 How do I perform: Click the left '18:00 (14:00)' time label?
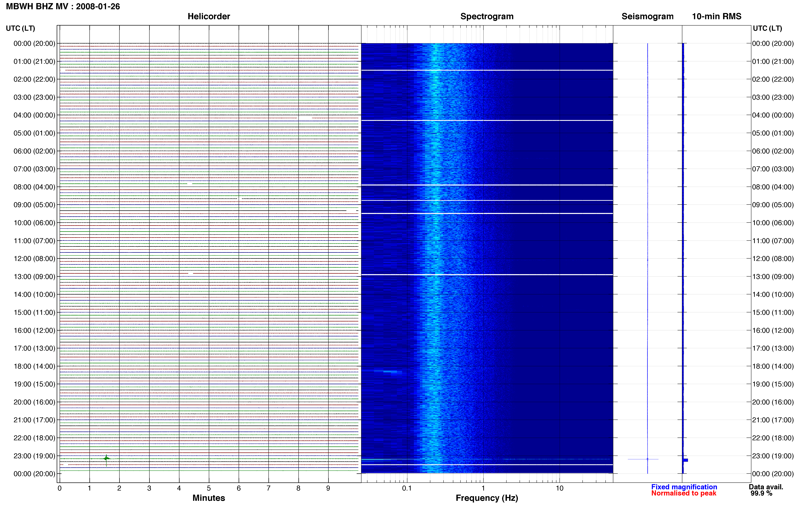pyautogui.click(x=34, y=366)
